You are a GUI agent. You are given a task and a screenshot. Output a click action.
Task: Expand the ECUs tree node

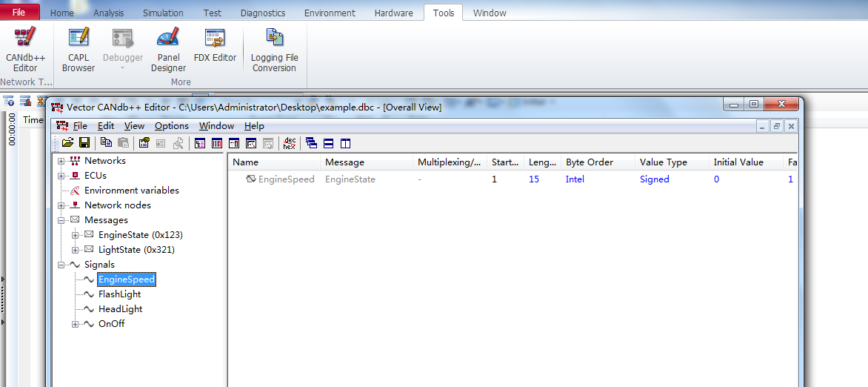(x=61, y=176)
